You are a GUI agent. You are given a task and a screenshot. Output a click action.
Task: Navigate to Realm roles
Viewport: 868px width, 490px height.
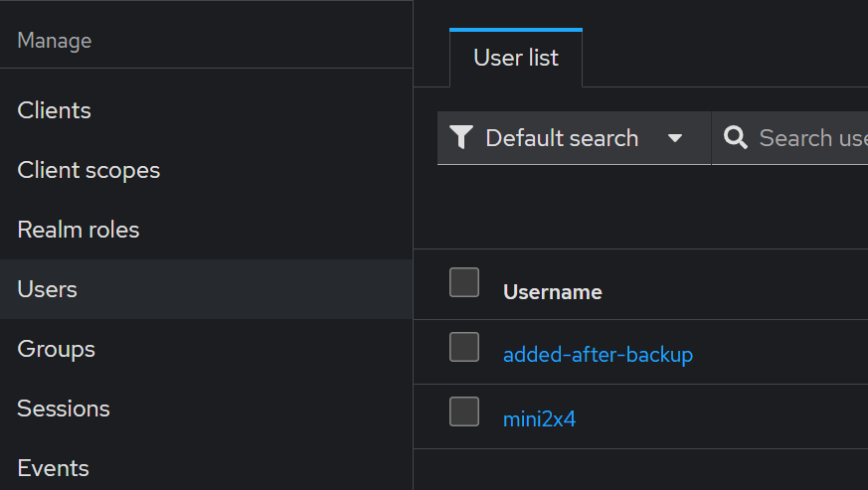pyautogui.click(x=79, y=230)
